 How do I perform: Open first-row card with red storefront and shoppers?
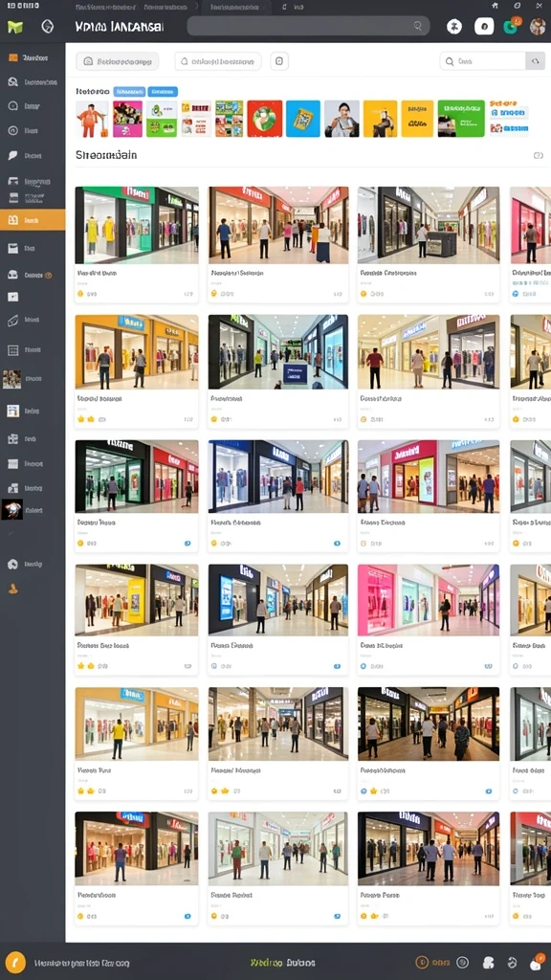coord(278,244)
